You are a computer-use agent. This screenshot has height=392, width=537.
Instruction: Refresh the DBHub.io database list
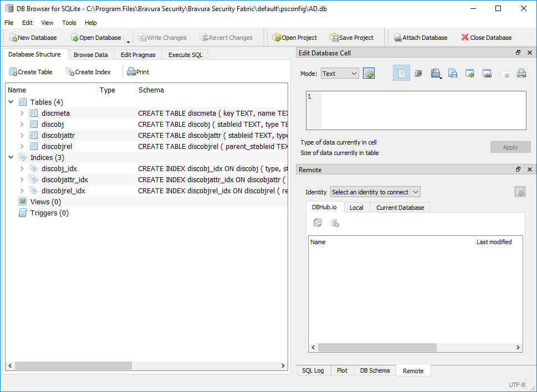(316, 223)
